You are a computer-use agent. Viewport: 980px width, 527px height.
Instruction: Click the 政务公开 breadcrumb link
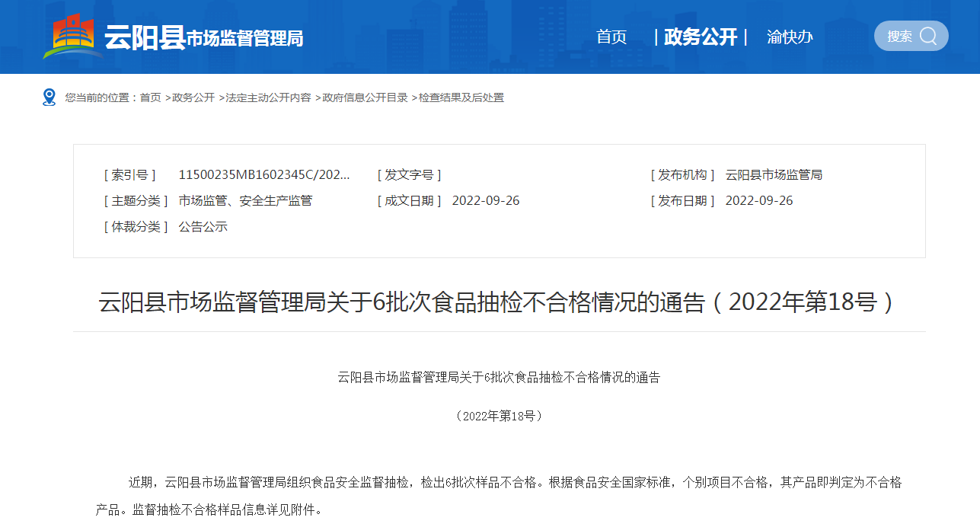[x=193, y=97]
